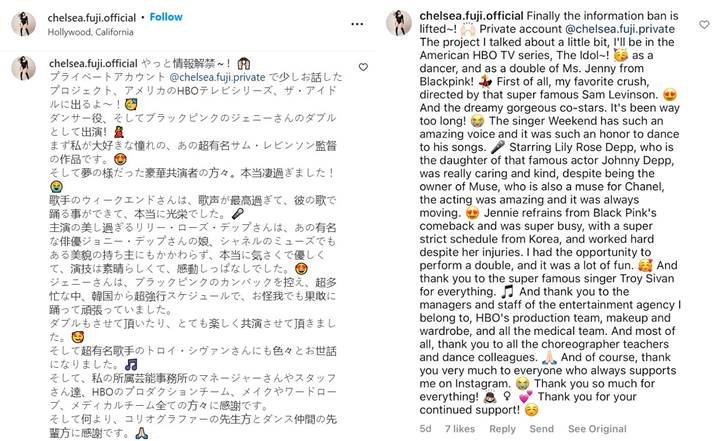
Task: Open the three-dot more options menu
Action: [357, 24]
